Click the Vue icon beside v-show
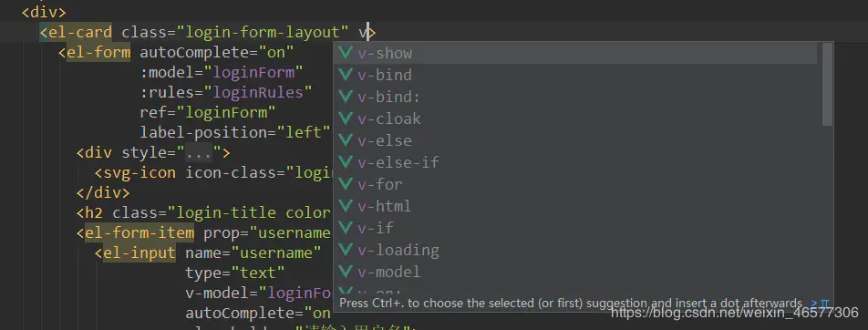Screen dimensions: 868x330 click(346, 53)
